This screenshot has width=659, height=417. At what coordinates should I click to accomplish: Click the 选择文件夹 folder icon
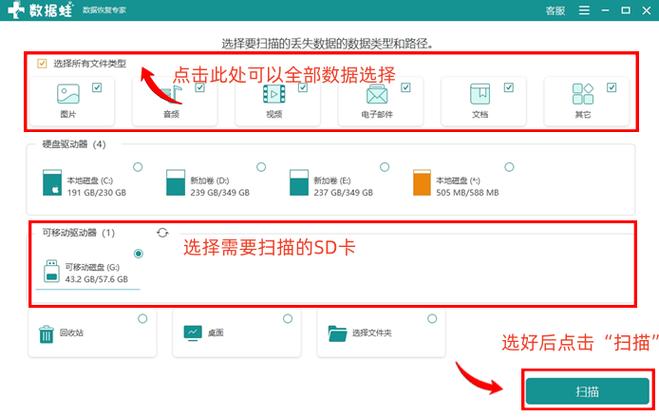pos(337,334)
